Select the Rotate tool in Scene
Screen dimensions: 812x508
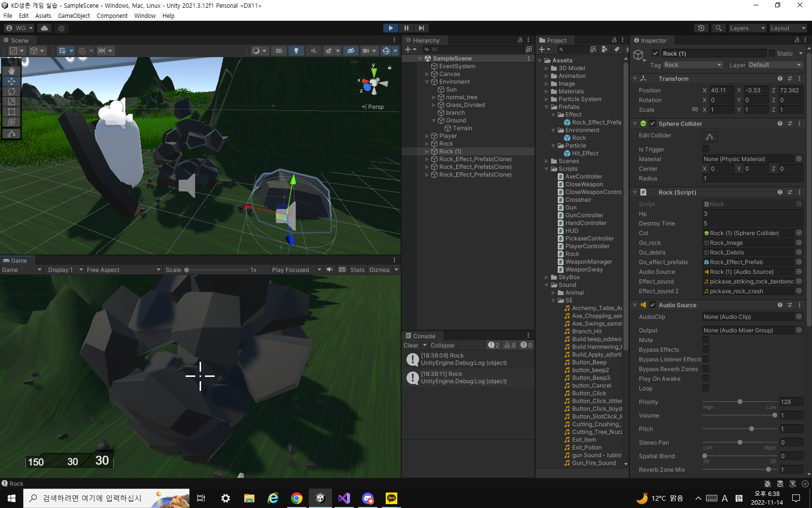point(12,91)
